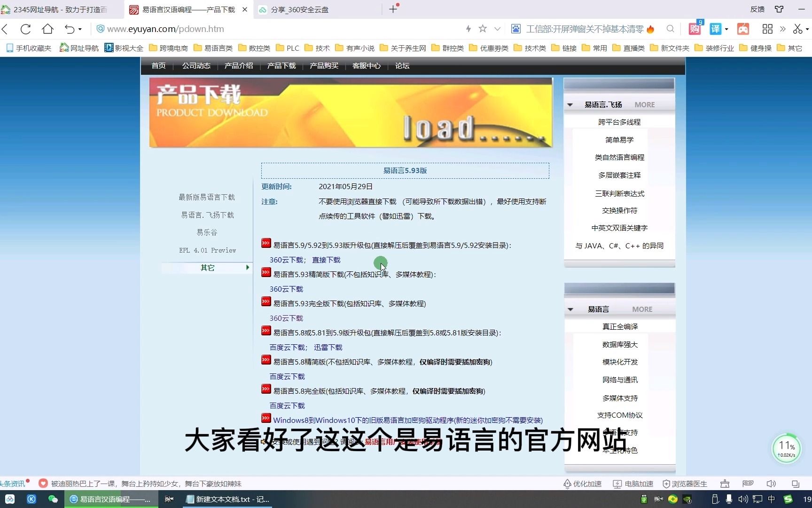The height and width of the screenshot is (508, 812).
Task: Open 真正全编译 feature link
Action: 620,326
